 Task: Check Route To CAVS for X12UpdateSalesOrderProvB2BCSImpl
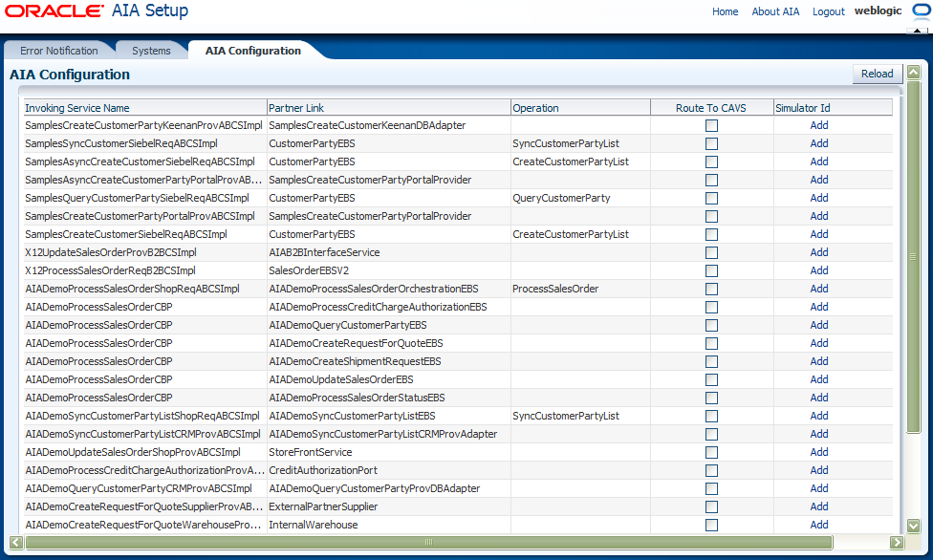[711, 253]
